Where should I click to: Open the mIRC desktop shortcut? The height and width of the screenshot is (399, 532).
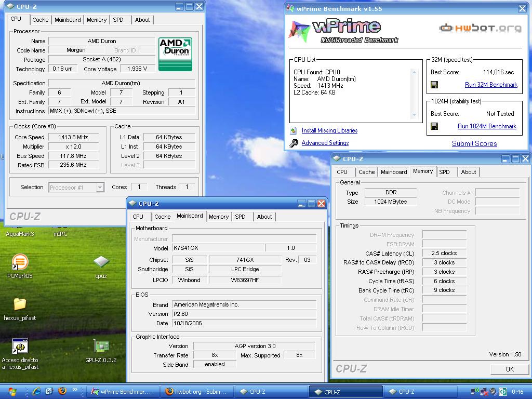(60, 233)
